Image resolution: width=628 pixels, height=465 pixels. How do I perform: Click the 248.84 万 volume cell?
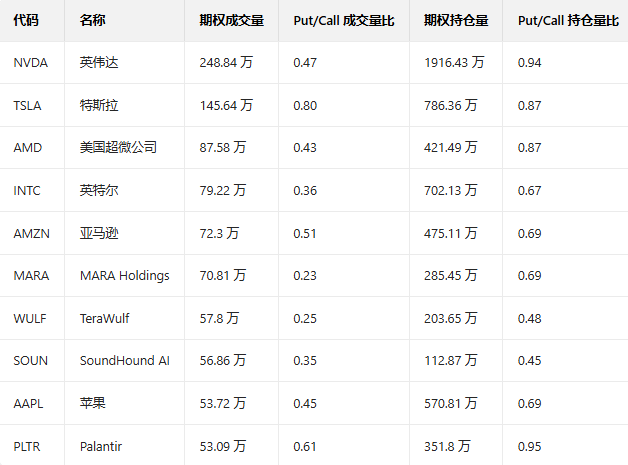tap(226, 62)
